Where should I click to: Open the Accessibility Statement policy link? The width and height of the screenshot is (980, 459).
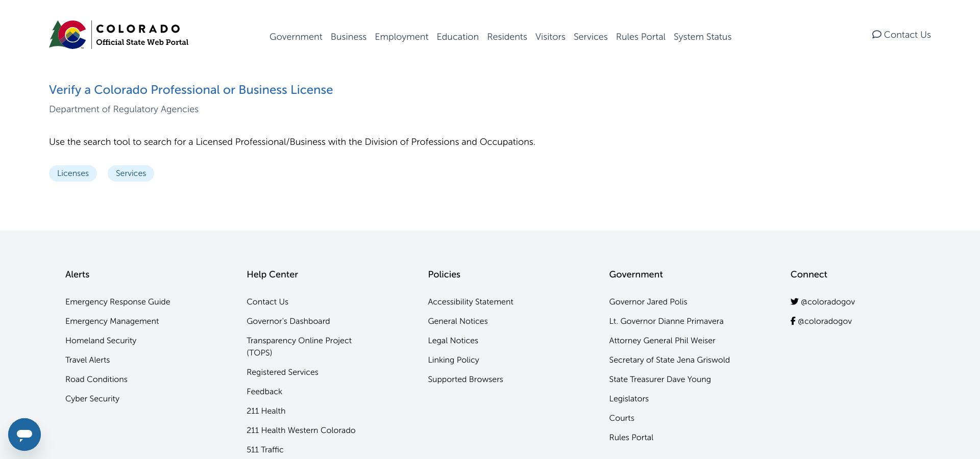click(x=471, y=302)
